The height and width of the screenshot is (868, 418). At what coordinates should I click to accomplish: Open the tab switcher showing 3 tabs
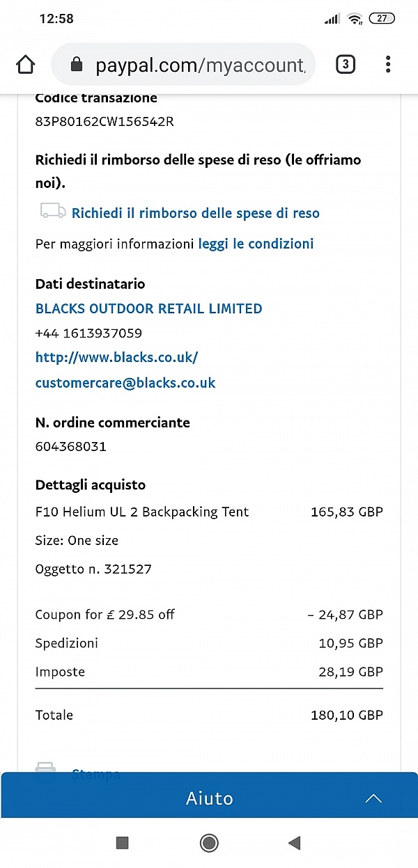[345, 65]
